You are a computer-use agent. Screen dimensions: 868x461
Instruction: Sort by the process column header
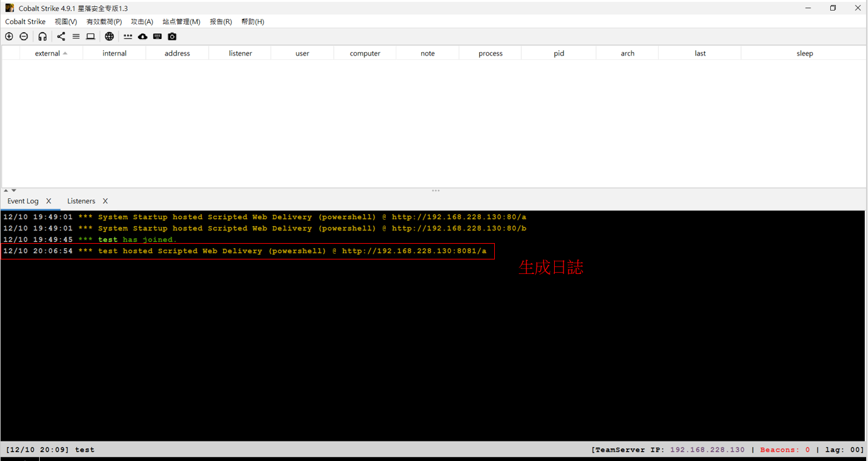point(490,54)
